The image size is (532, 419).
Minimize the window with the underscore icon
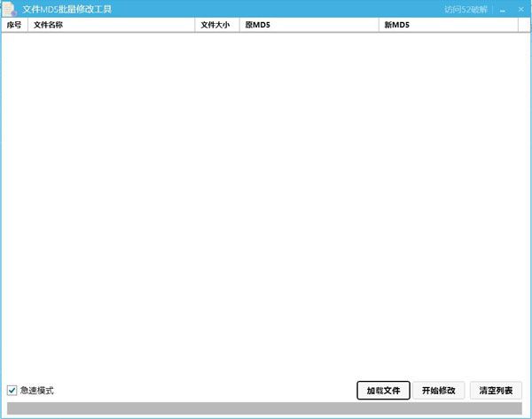[503, 10]
